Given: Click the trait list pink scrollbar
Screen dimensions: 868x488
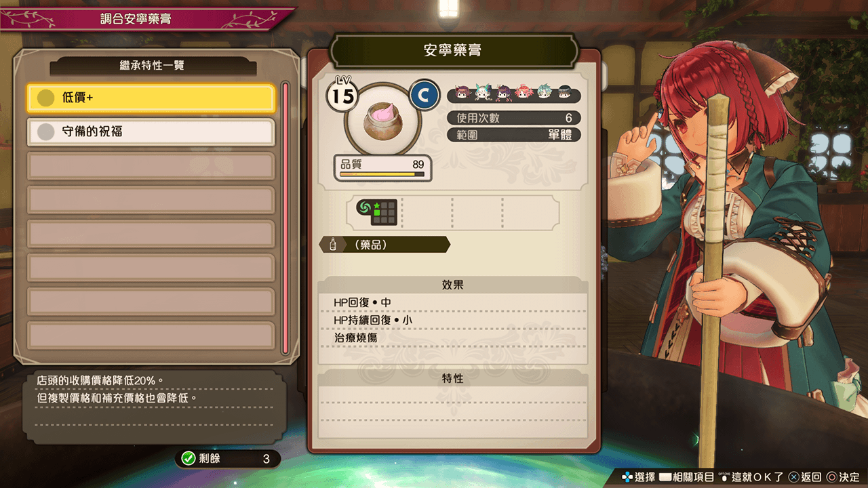Looking at the screenshot, I should 285,218.
